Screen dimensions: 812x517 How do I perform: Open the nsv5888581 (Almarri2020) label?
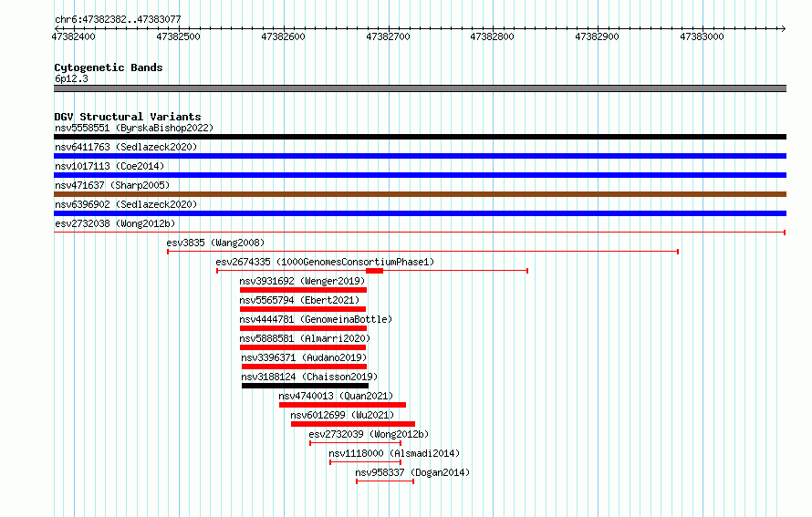[x=305, y=338]
